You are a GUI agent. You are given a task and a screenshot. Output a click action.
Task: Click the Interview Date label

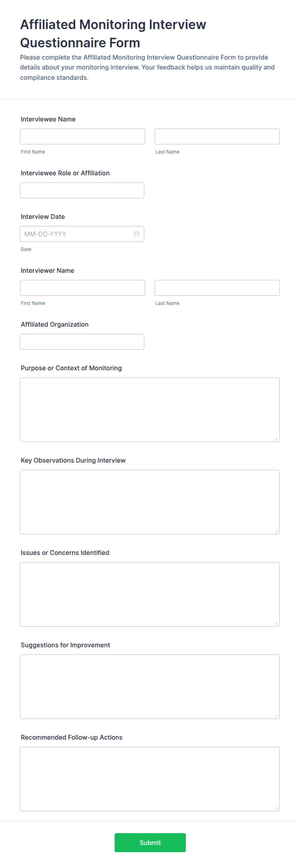pos(43,217)
